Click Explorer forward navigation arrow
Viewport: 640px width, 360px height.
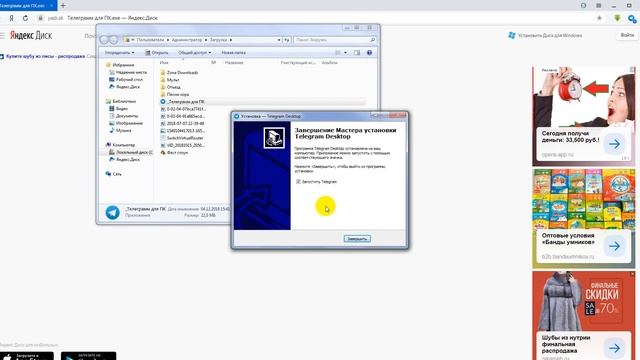[x=114, y=40]
